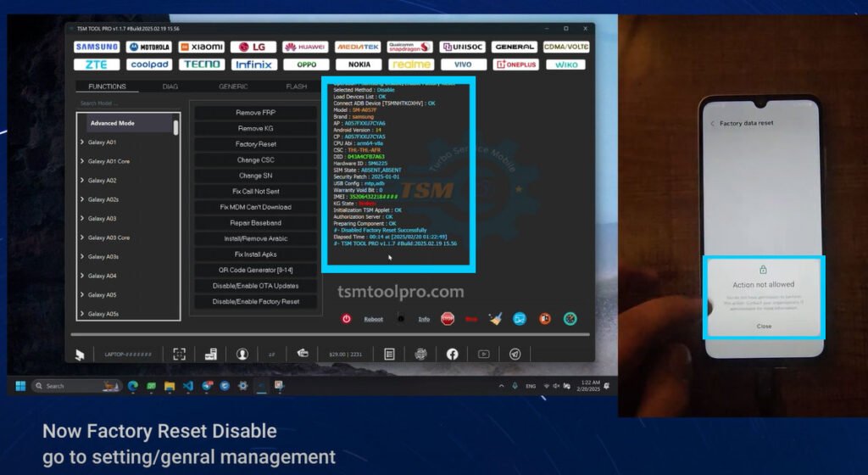
Task: Click the Windows taskbar Search box
Action: [76, 386]
